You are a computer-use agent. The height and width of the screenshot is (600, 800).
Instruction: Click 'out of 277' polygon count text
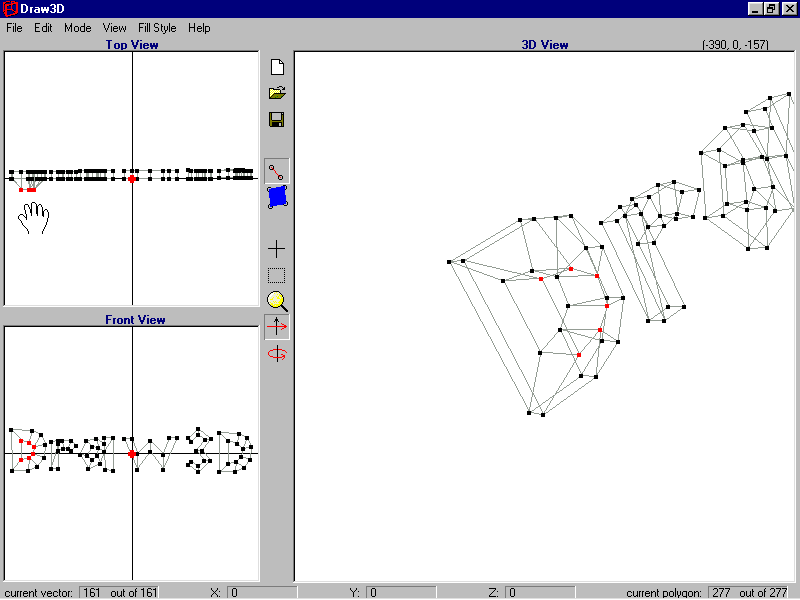763,593
